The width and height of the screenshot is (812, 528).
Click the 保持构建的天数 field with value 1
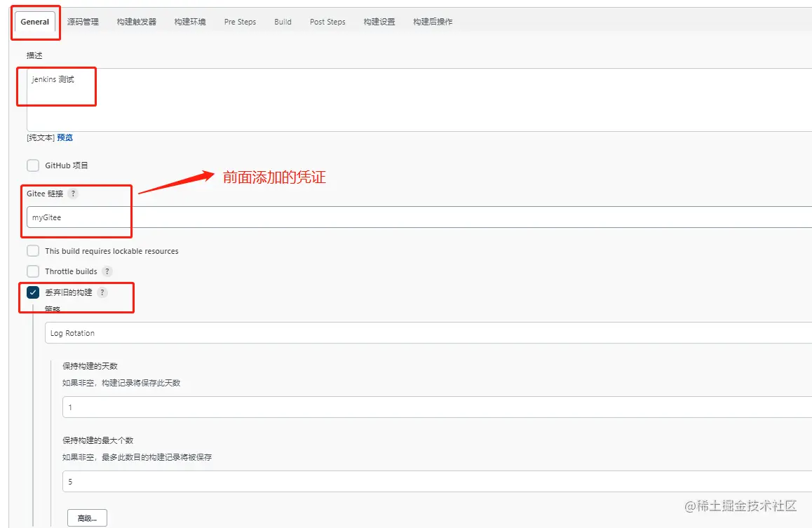[x=437, y=407]
